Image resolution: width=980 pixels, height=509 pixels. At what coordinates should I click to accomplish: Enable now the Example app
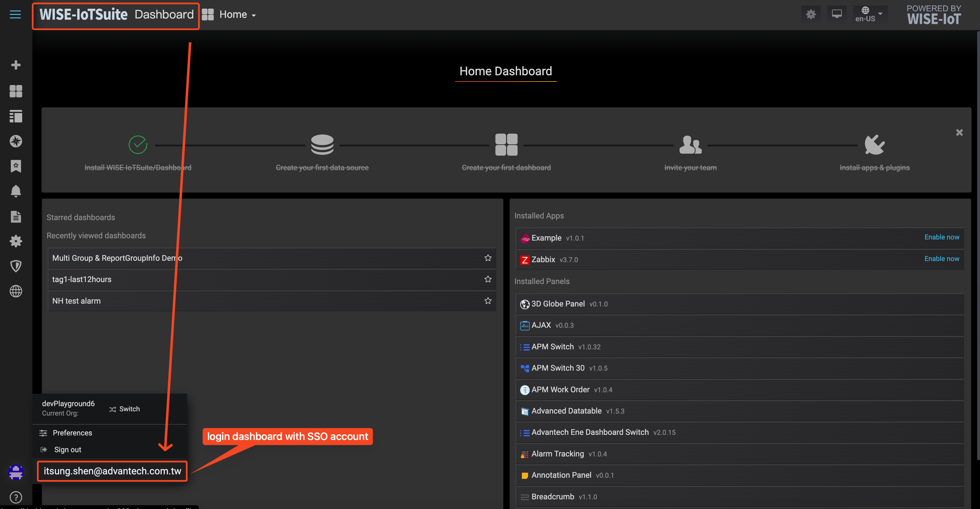click(942, 237)
